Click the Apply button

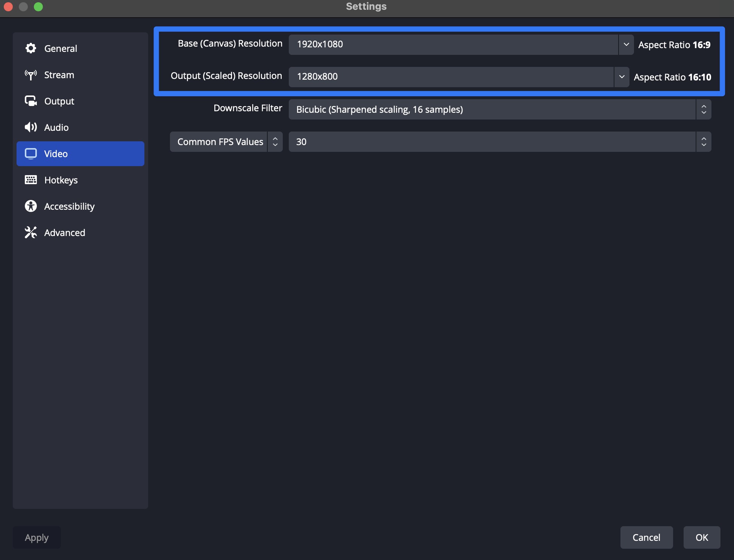tap(36, 537)
